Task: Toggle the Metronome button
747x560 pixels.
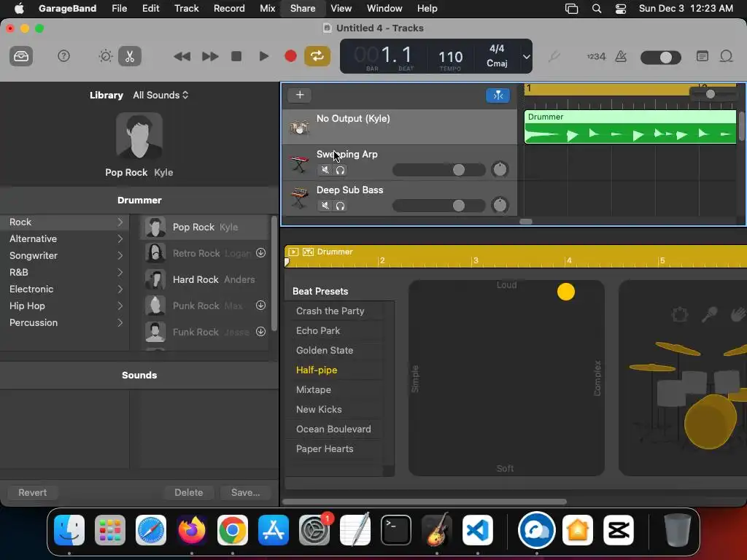Action: (621, 57)
